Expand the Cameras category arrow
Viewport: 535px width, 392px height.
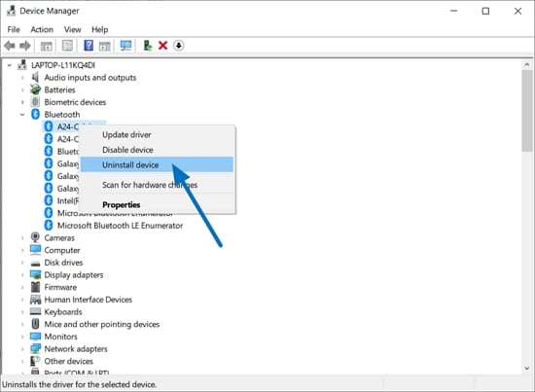[22, 237]
